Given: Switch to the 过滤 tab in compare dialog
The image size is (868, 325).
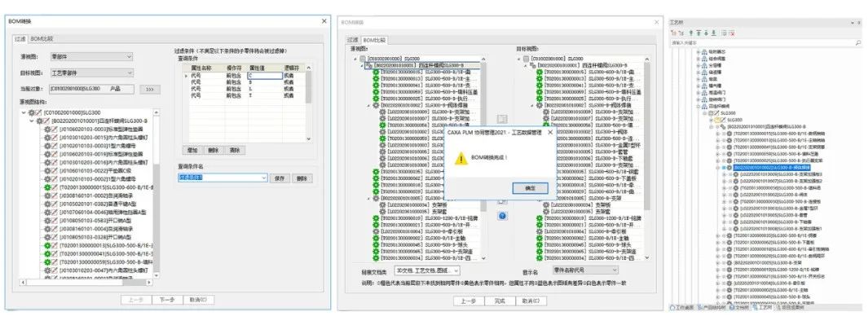Looking at the screenshot, I should [x=352, y=40].
